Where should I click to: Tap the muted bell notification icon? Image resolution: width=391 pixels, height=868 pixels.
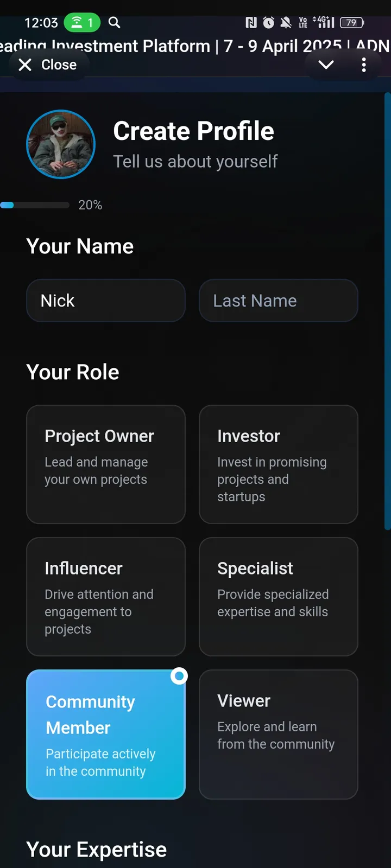(286, 22)
